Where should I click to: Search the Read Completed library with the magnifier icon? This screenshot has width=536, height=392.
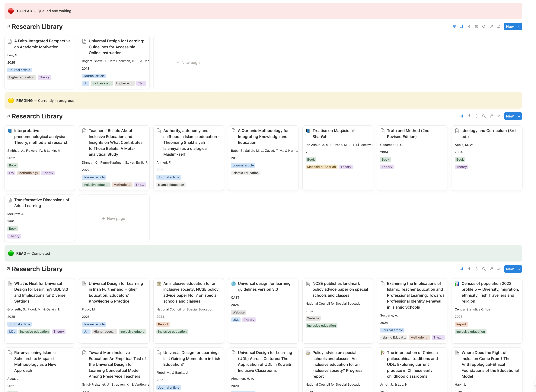484,269
